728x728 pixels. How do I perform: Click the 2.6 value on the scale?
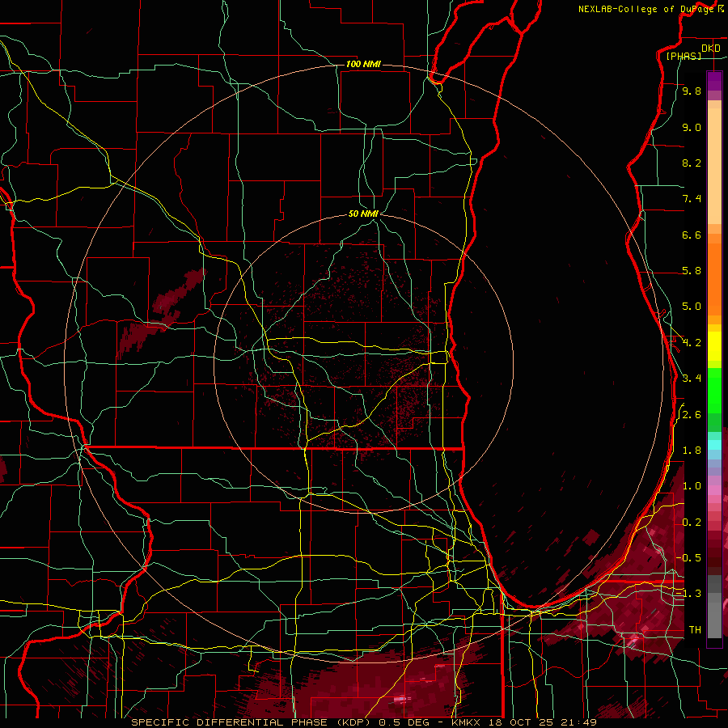tap(692, 415)
